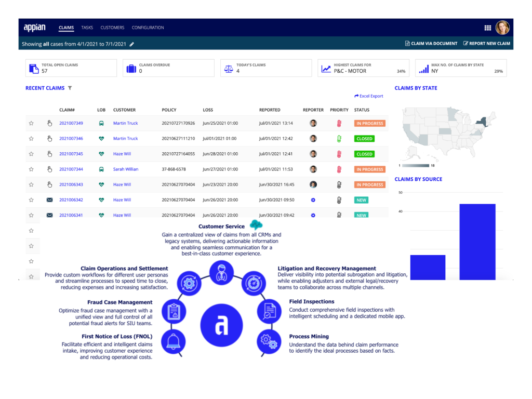Screen dimensions: 532x399
Task: Click loss date Jun/25/2021 01:00
Action: pos(220,123)
